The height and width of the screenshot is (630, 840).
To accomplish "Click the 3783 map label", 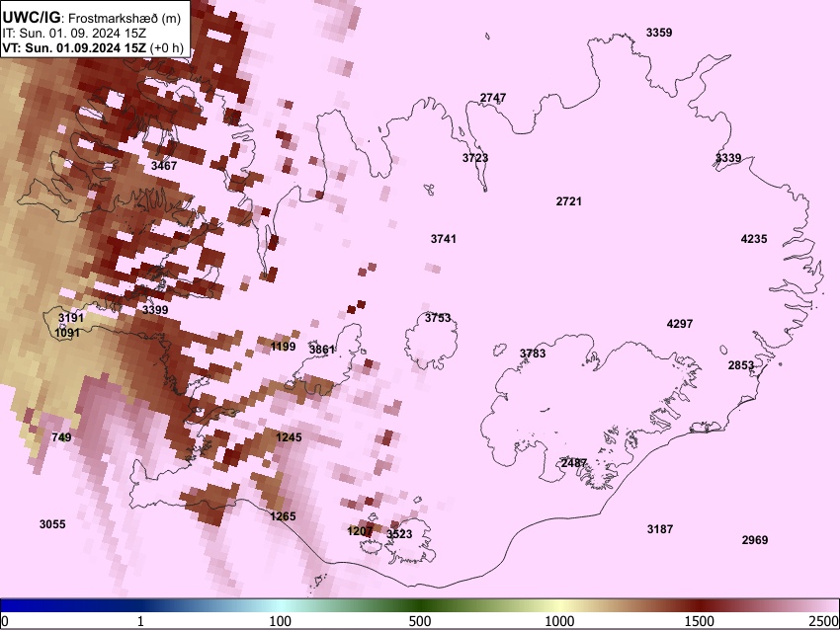I will (533, 354).
